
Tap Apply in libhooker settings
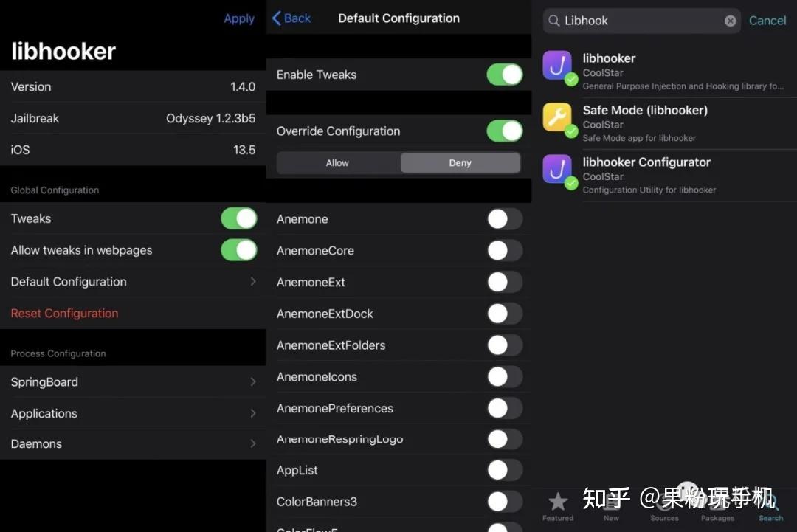tap(238, 18)
